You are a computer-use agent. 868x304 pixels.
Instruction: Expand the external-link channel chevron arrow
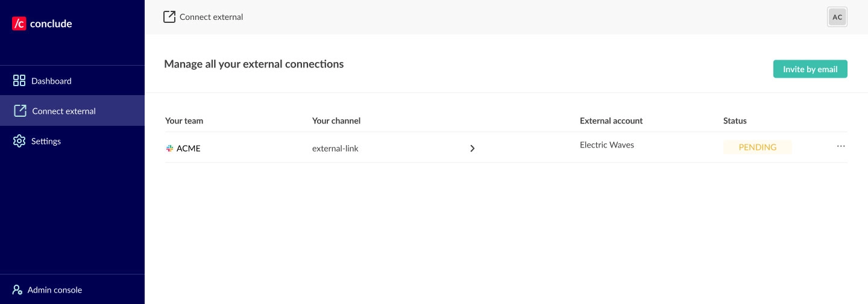(473, 148)
